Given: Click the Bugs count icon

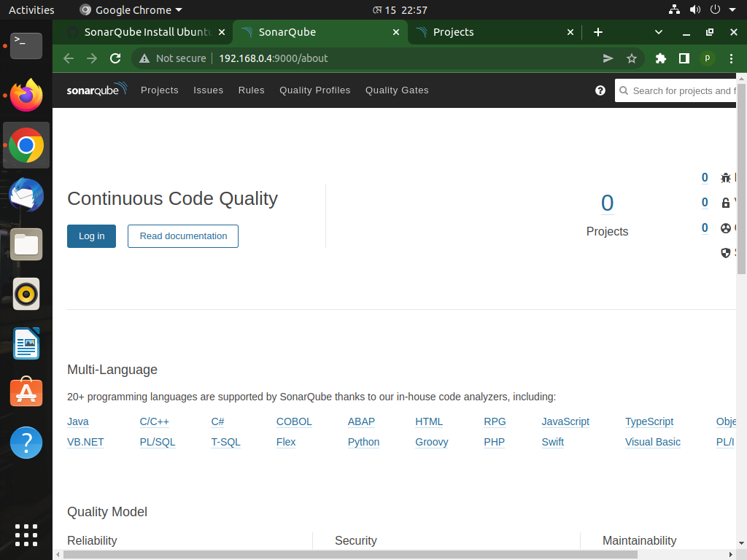Looking at the screenshot, I should pyautogui.click(x=726, y=177).
